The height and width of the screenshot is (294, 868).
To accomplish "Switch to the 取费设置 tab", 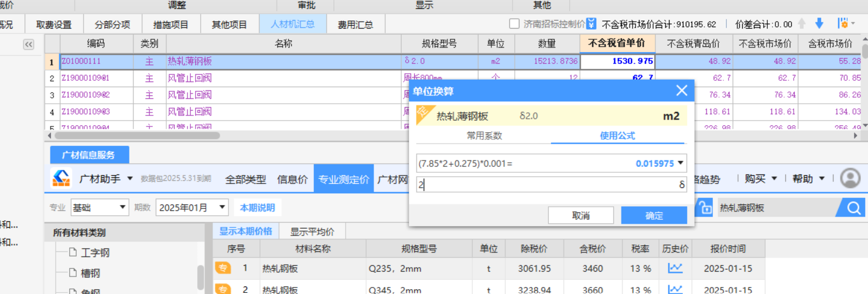I will pos(54,25).
